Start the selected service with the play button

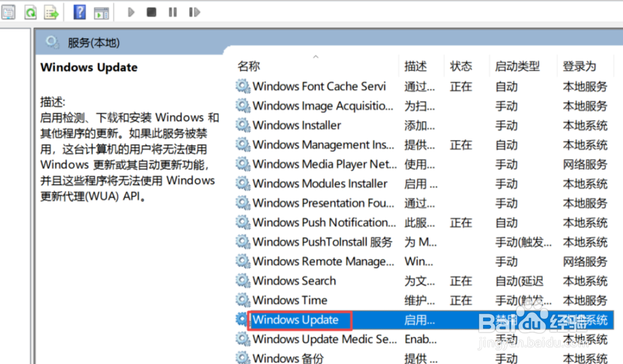[x=131, y=12]
